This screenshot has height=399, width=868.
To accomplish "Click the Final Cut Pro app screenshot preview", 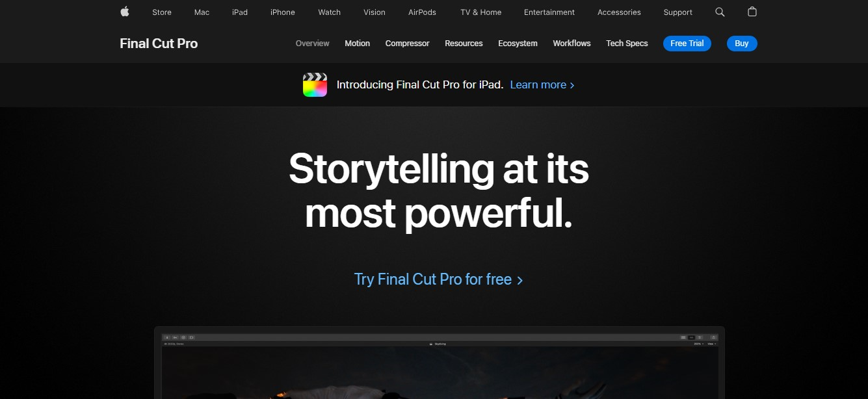I will [439, 363].
